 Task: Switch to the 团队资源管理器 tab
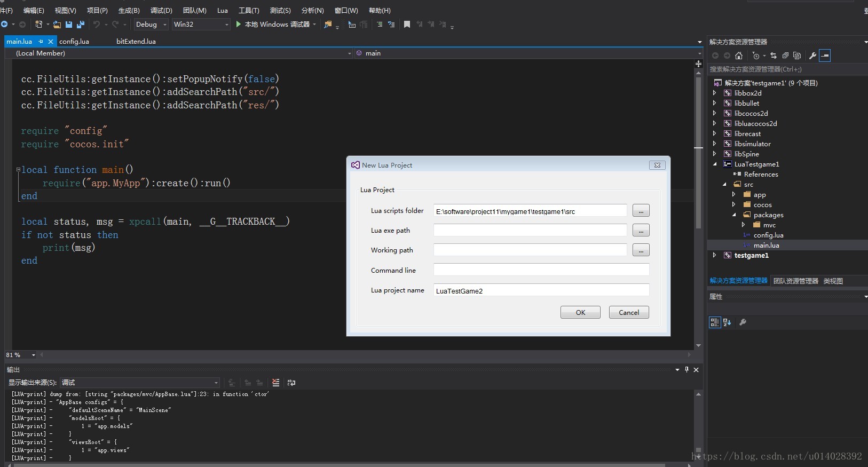[795, 281]
